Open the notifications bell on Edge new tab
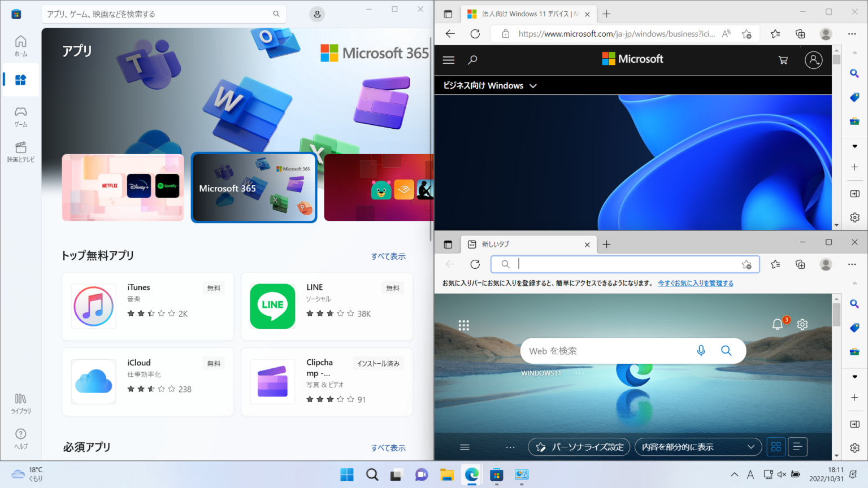 (x=779, y=324)
